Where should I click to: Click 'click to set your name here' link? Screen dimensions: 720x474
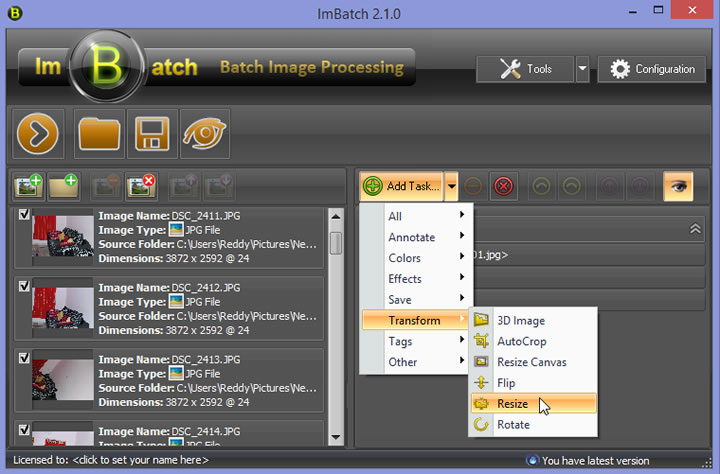click(x=141, y=460)
